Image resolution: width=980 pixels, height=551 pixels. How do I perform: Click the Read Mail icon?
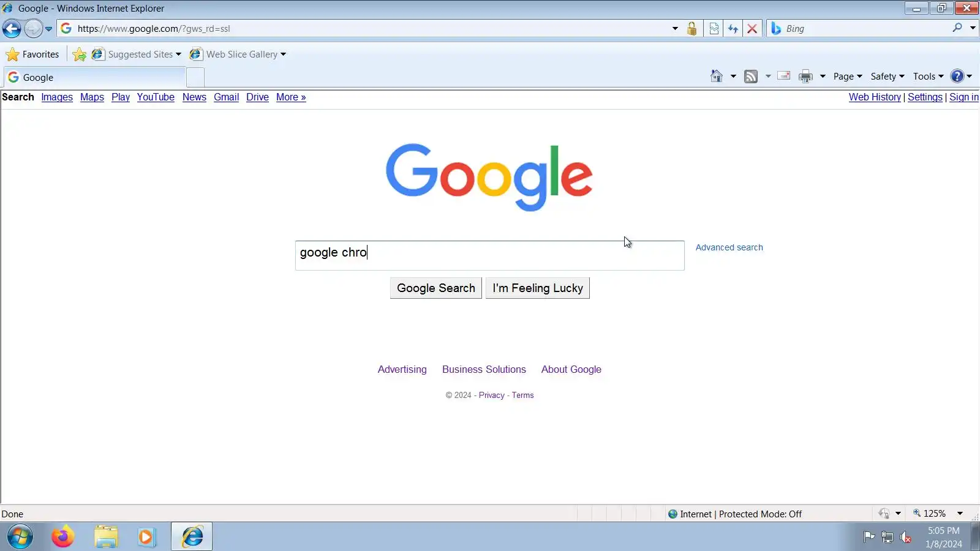click(x=783, y=76)
